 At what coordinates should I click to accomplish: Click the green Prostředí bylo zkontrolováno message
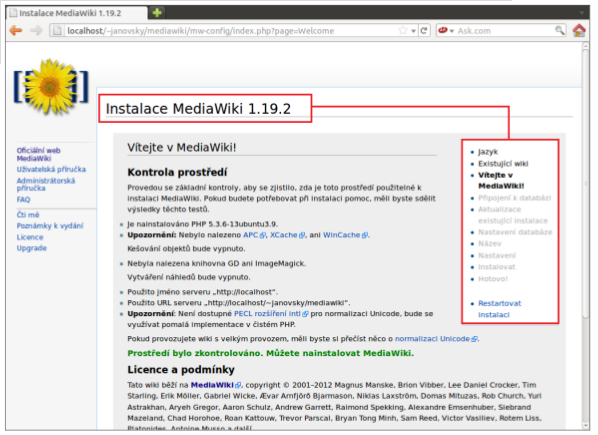(270, 353)
